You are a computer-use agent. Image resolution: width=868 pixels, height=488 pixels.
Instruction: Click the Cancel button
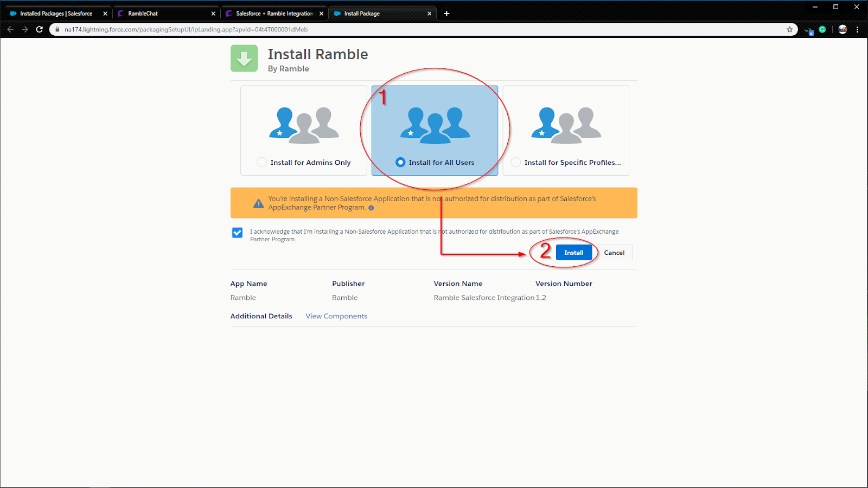pyautogui.click(x=614, y=253)
